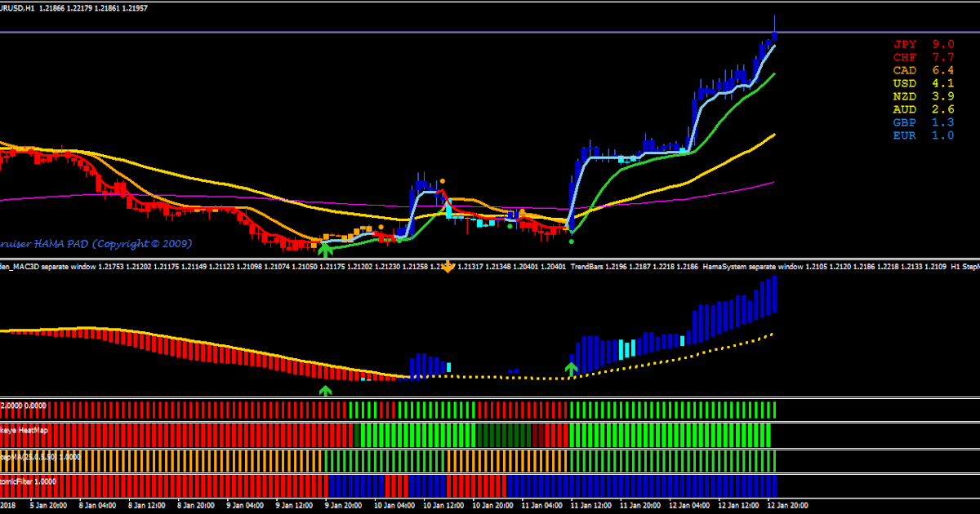Click 12 Jan 20:00 on time axis
The height and width of the screenshot is (514, 980).
tap(789, 506)
